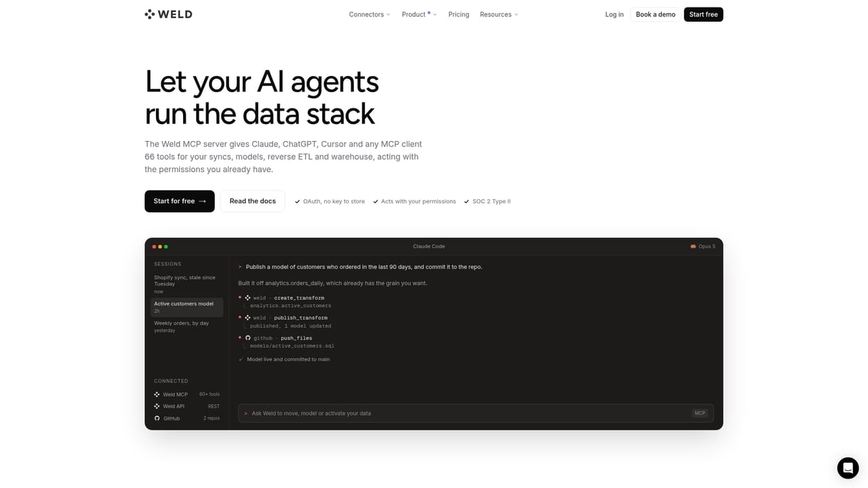Viewport: 868px width, 488px height.
Task: Click the MCP badge in prompt box
Action: coord(700,413)
